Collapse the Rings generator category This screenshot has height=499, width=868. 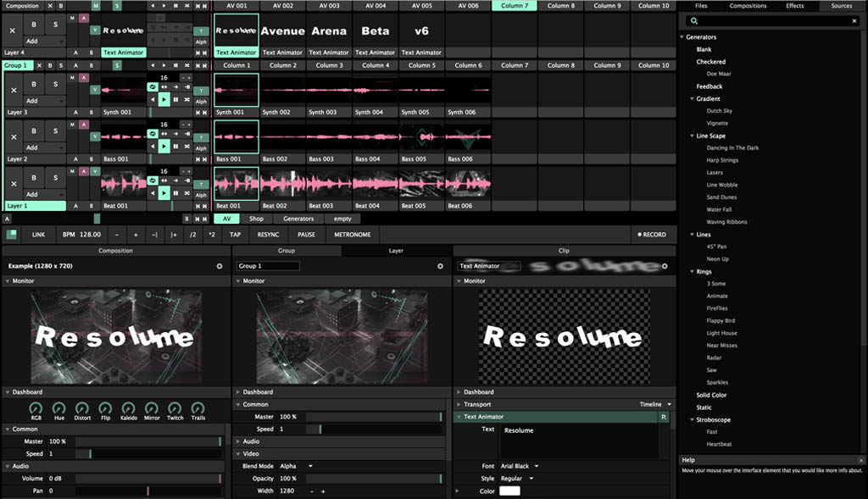(692, 272)
